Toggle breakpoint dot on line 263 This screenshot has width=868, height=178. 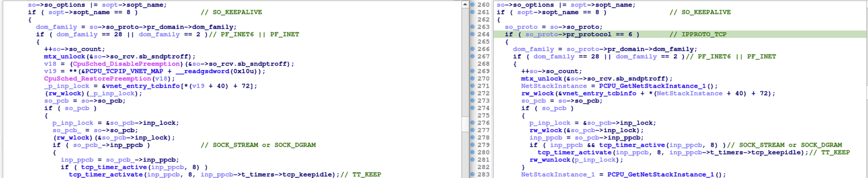coord(472,27)
